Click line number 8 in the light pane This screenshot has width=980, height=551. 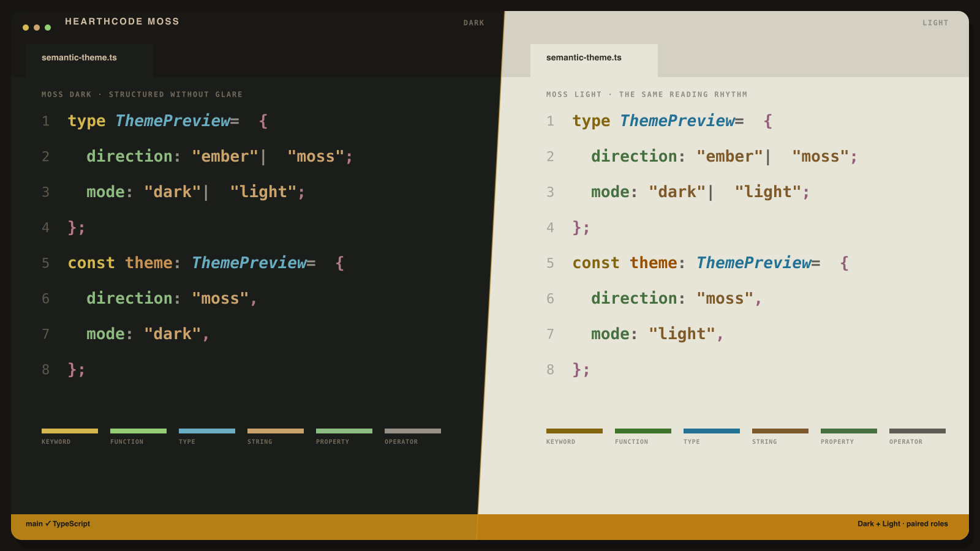pos(550,370)
